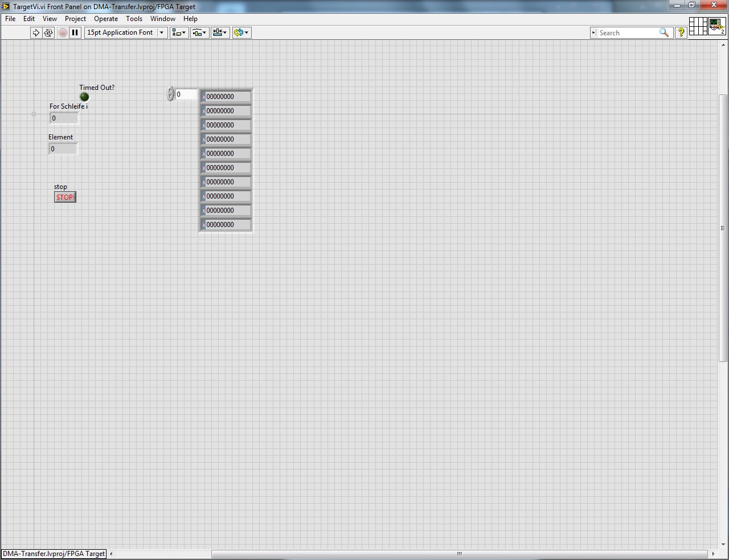Open the Distribute Objects menu

(x=199, y=32)
